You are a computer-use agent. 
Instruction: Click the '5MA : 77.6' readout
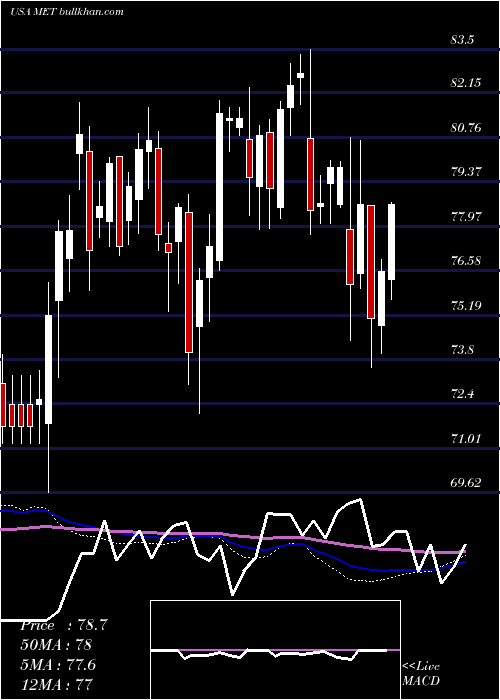point(58,665)
